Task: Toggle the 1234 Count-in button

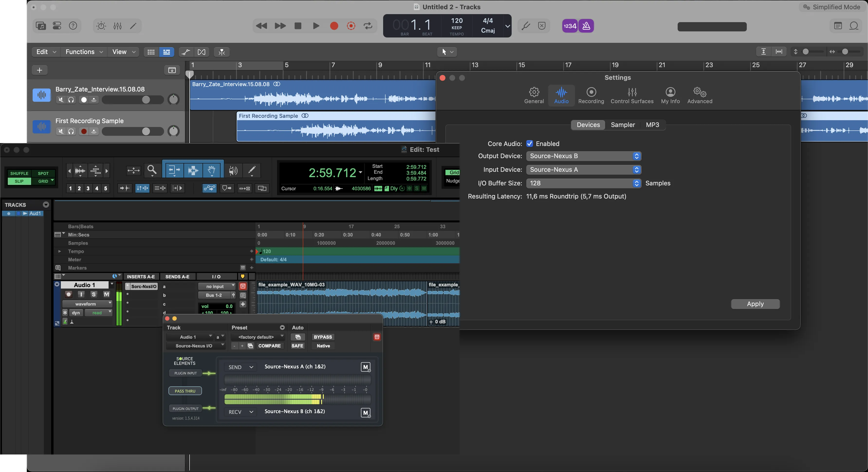Action: (x=570, y=26)
